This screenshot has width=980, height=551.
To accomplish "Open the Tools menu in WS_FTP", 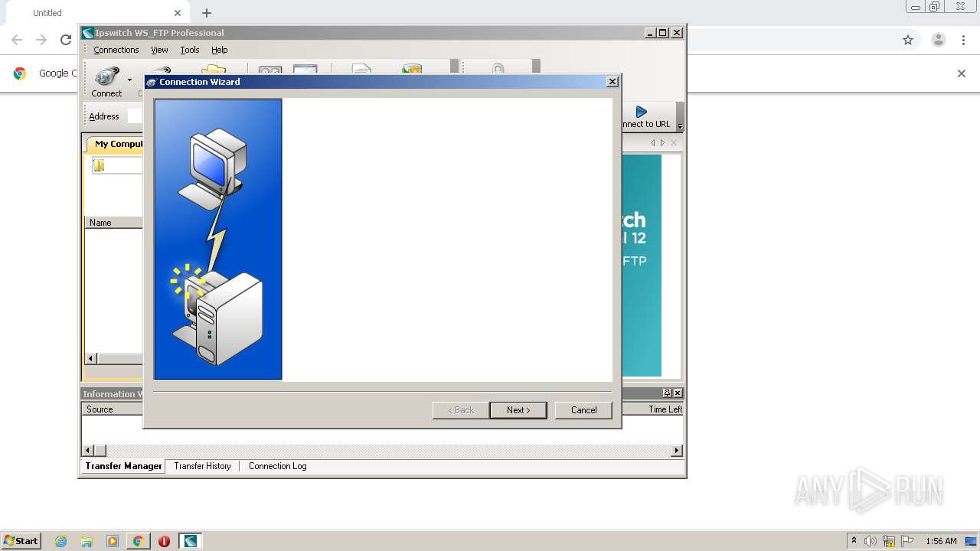I will pos(190,50).
